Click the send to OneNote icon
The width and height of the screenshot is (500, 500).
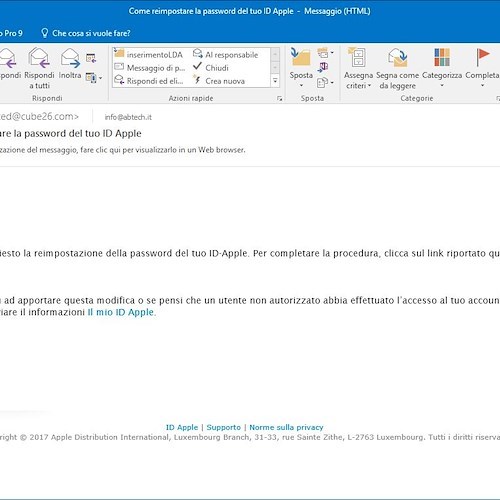(x=323, y=67)
